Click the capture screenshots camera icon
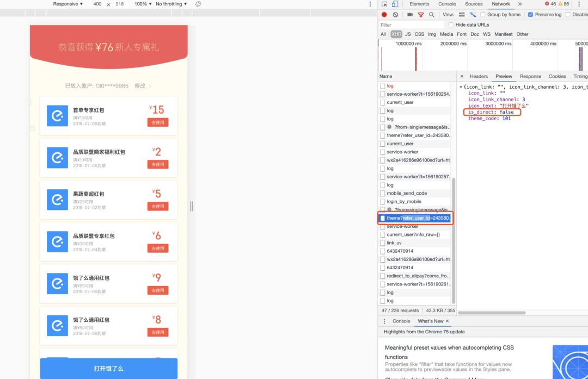 tap(410, 15)
